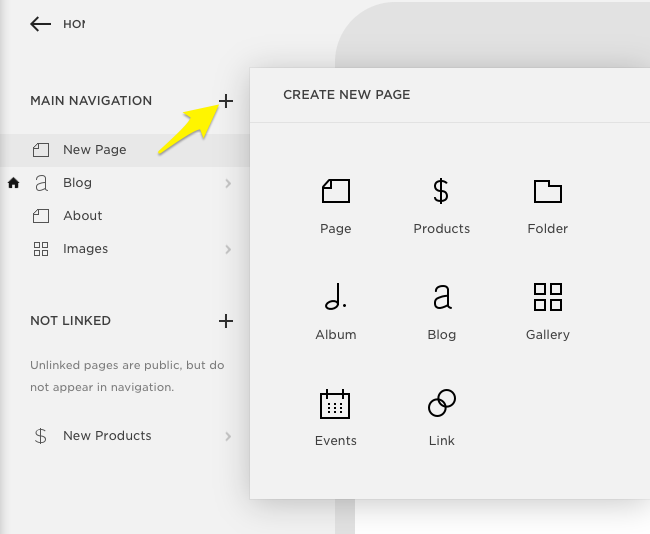Screen dimensions: 650x534
Task: Expand the Images page chevron
Action: (228, 249)
